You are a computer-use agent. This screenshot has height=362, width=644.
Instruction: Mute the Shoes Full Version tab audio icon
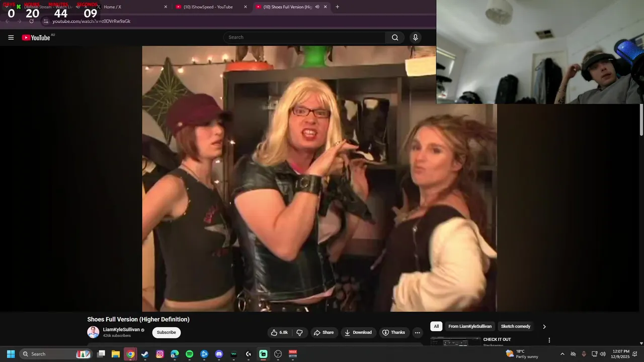317,7
